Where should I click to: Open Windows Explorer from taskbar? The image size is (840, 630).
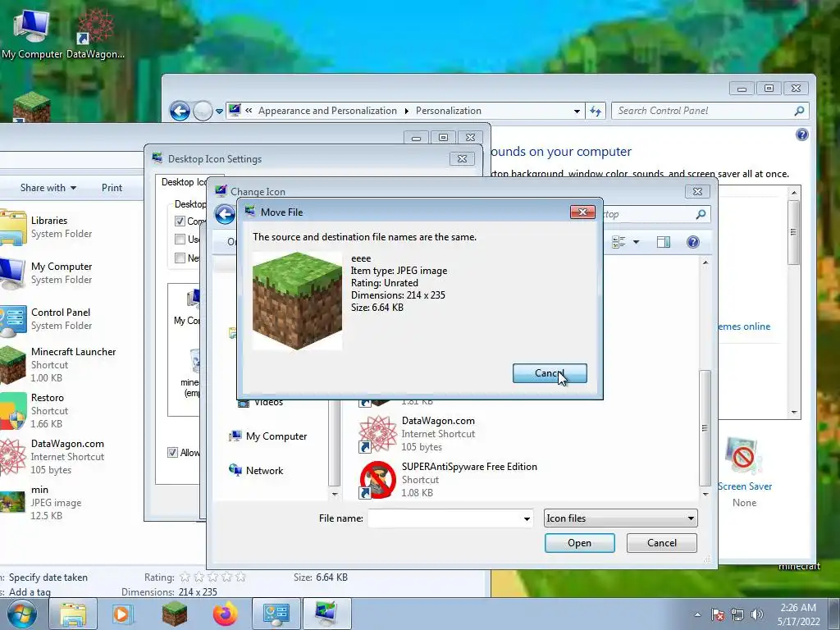(72, 614)
